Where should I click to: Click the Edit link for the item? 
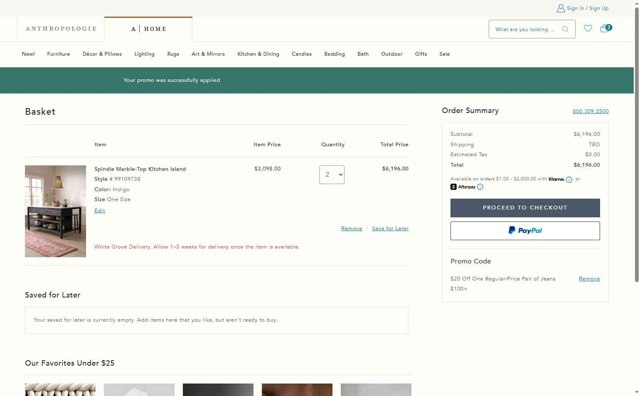[x=100, y=211]
